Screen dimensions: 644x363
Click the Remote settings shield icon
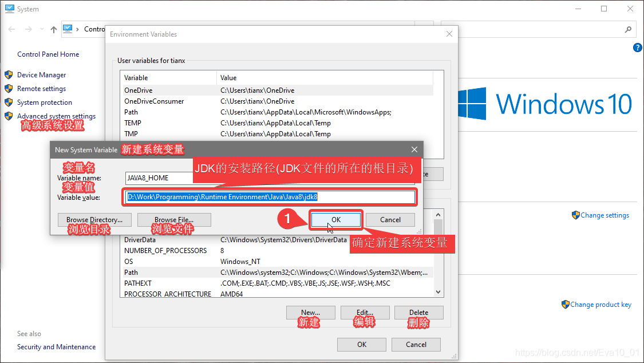9,88
